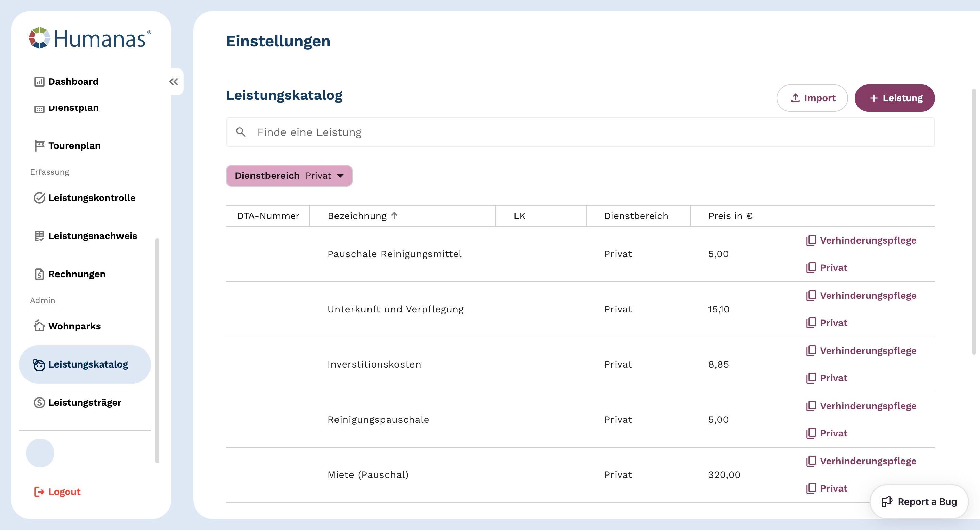Image resolution: width=980 pixels, height=530 pixels.
Task: Click the Rechnungen invoice icon
Action: coord(39,274)
